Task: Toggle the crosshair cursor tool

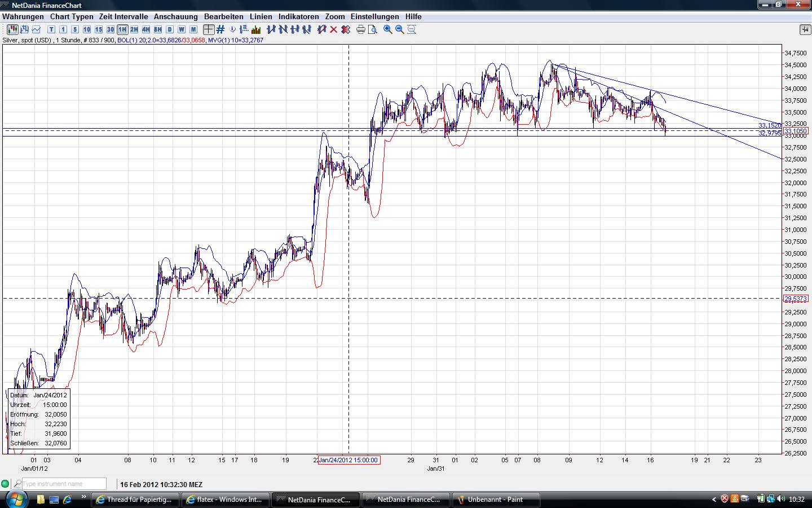Action: pos(209,29)
